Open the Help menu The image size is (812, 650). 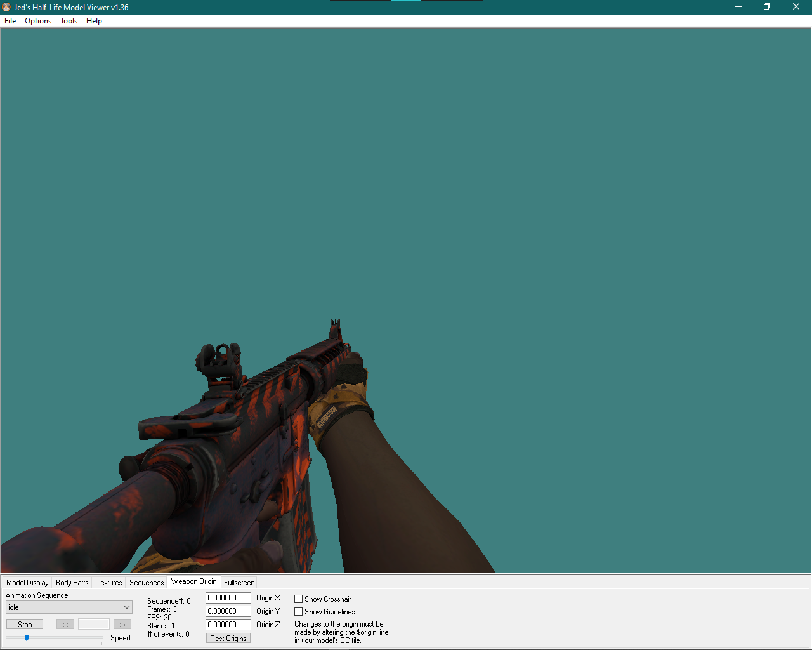(x=94, y=21)
